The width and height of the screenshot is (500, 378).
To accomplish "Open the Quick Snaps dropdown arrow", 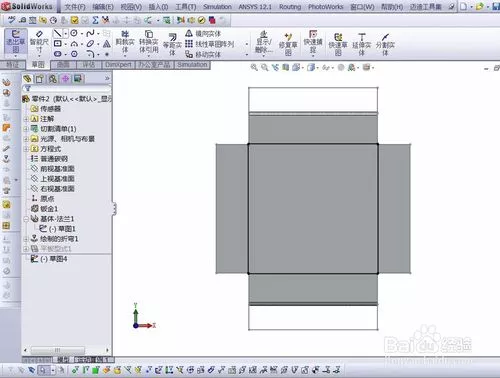I will tap(313, 56).
